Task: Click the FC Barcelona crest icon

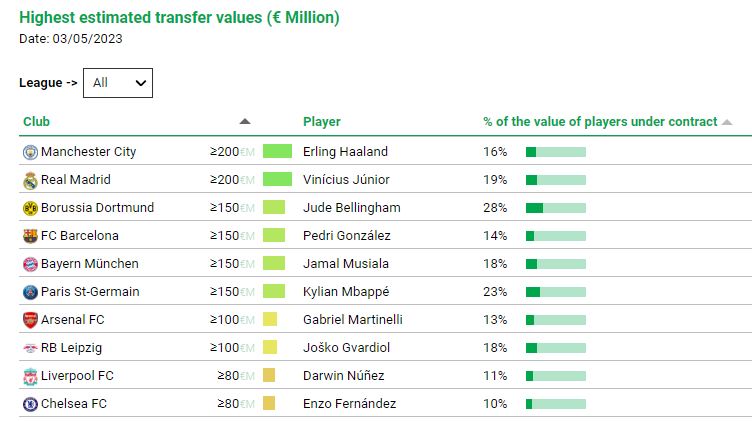Action: (30, 236)
